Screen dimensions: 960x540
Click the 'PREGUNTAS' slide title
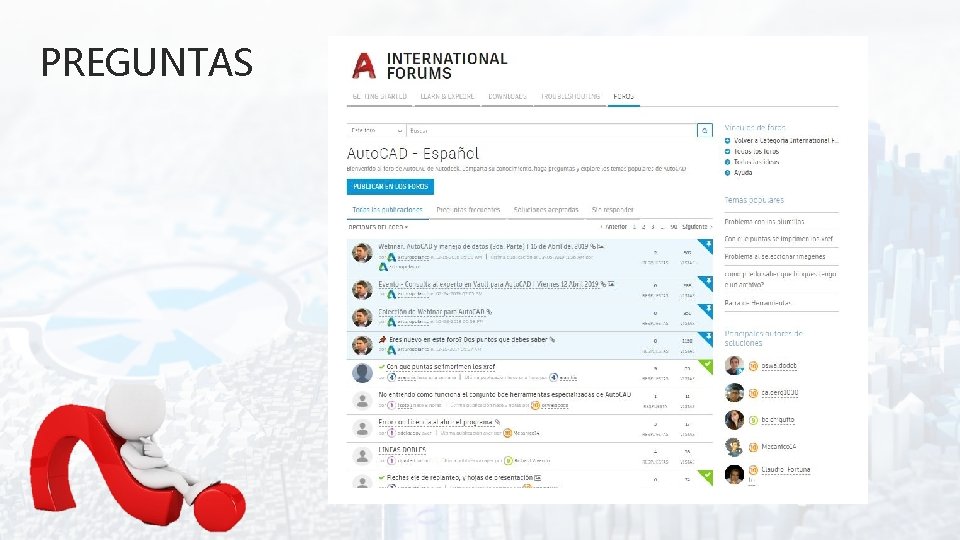point(147,62)
